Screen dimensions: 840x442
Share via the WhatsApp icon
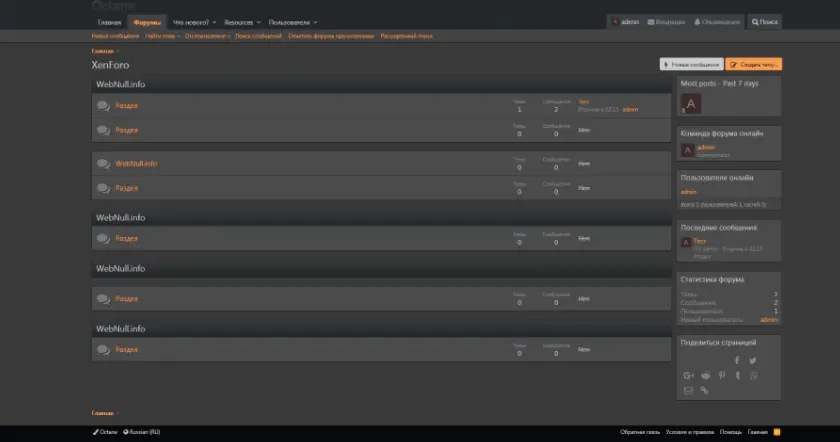pos(753,375)
